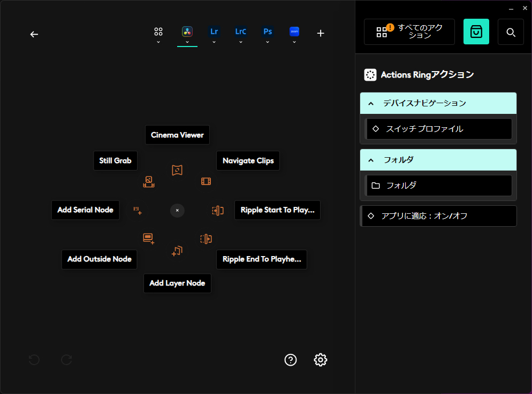The image size is (532, 394).
Task: Select the Ripple Start To Playhead icon
Action: click(218, 211)
